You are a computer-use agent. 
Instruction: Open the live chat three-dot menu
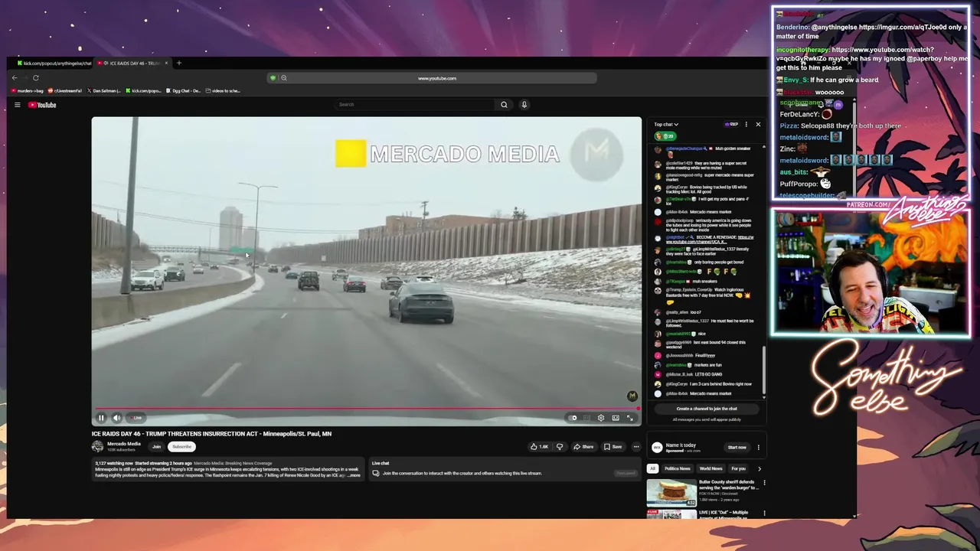pyautogui.click(x=746, y=125)
